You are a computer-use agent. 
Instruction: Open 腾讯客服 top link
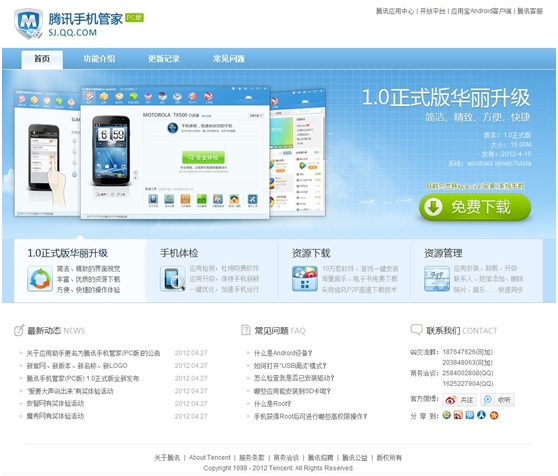(530, 11)
